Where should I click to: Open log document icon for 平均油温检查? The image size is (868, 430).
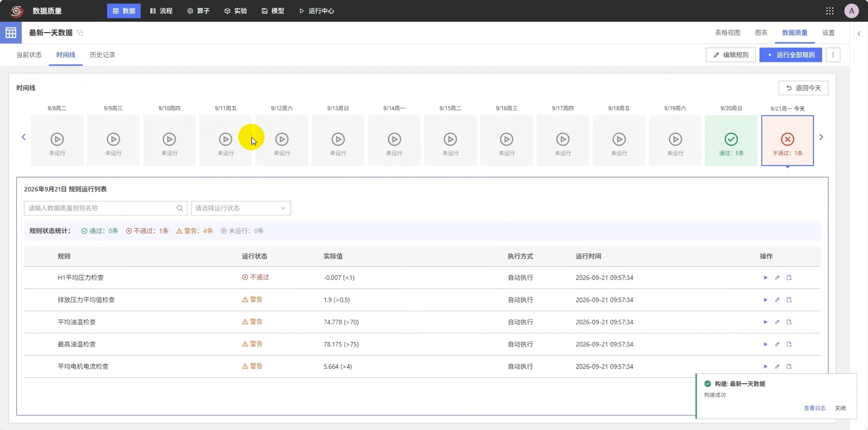tap(789, 322)
